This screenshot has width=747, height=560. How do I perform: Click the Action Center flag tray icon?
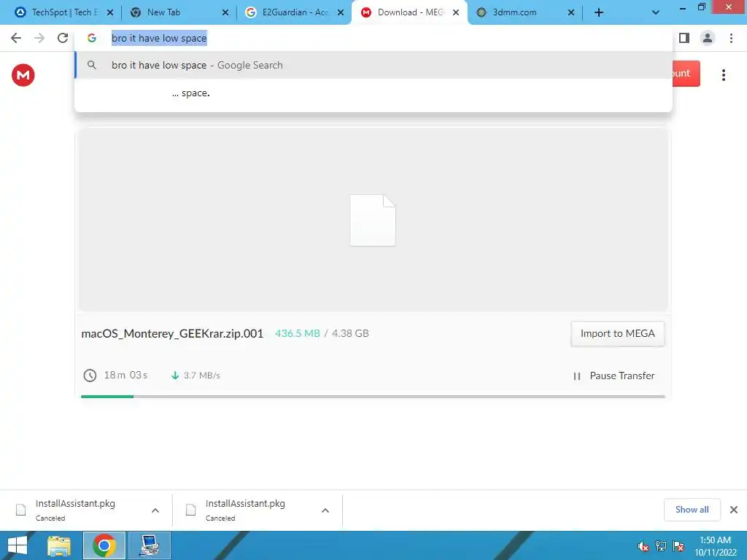(678, 546)
